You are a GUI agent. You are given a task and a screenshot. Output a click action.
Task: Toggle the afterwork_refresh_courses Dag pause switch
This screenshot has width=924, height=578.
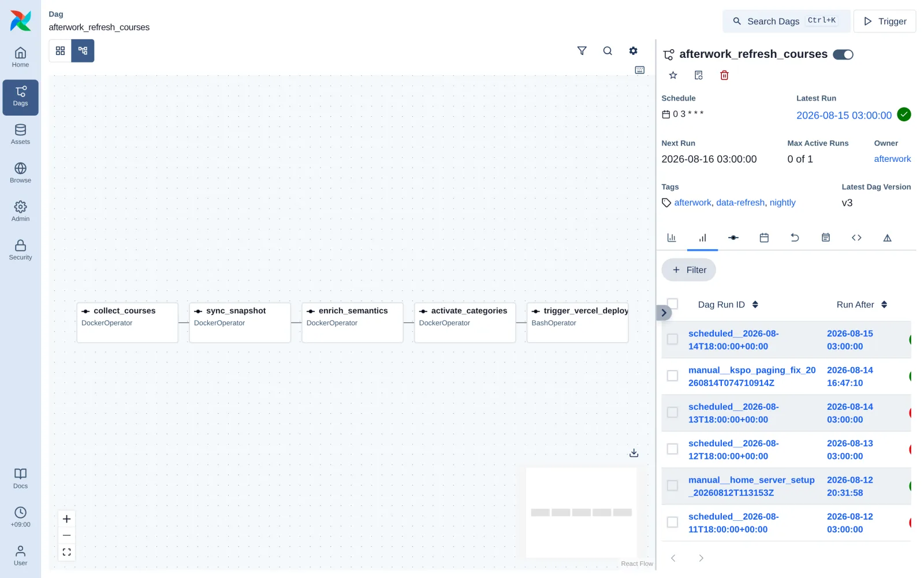pos(843,54)
